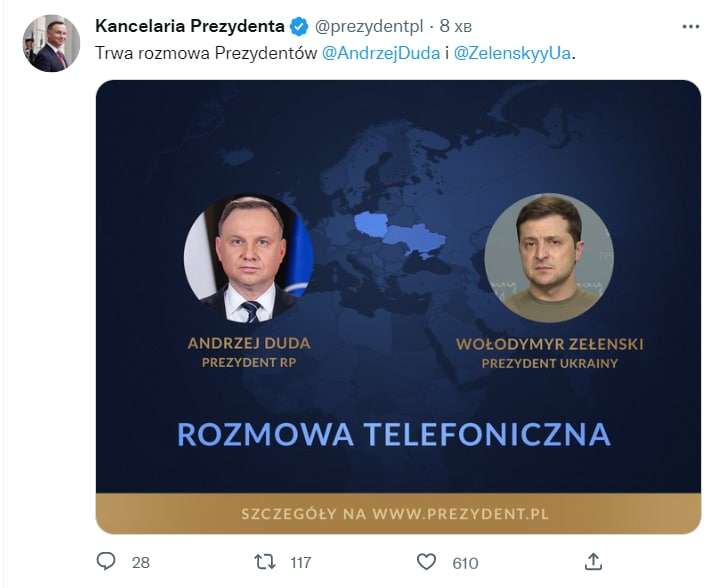The width and height of the screenshot is (722, 588).
Task: Click the share upload icon
Action: pos(593,562)
